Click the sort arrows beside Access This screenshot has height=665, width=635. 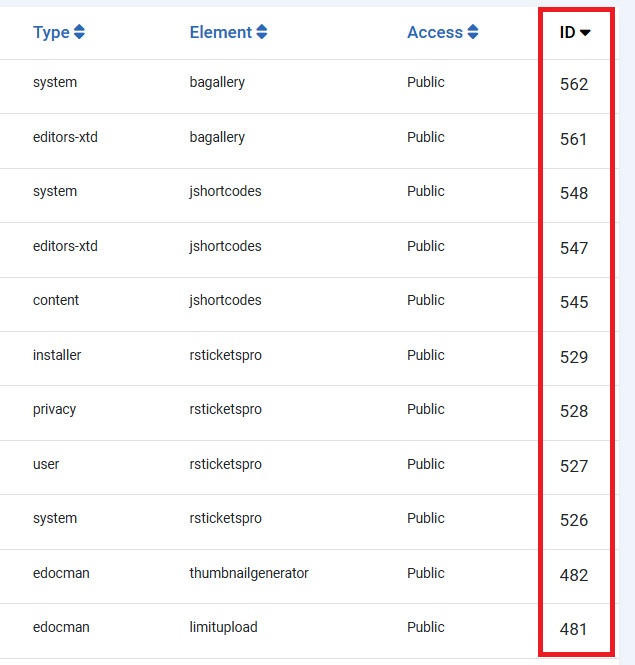[473, 33]
